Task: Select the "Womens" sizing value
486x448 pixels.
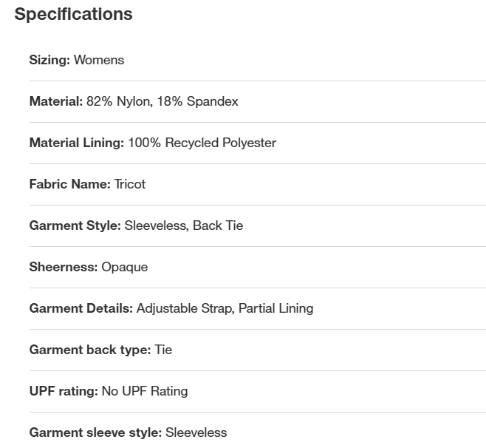Action: (99, 60)
